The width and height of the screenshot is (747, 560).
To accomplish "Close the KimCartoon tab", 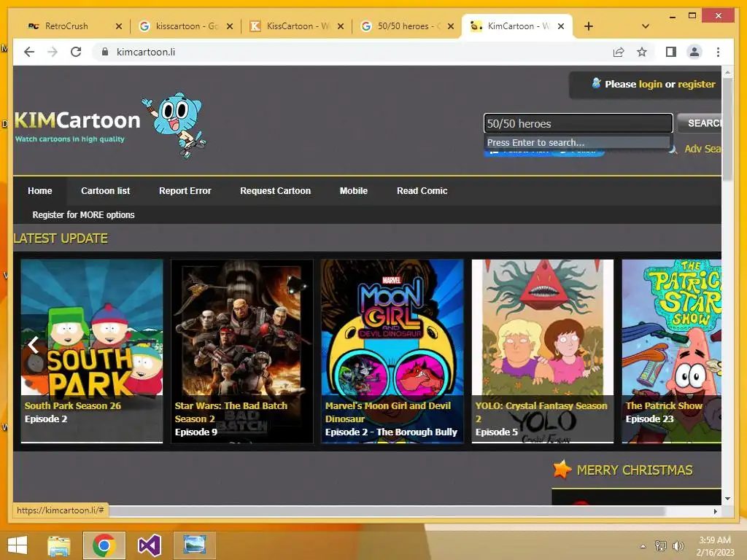I will point(561,27).
